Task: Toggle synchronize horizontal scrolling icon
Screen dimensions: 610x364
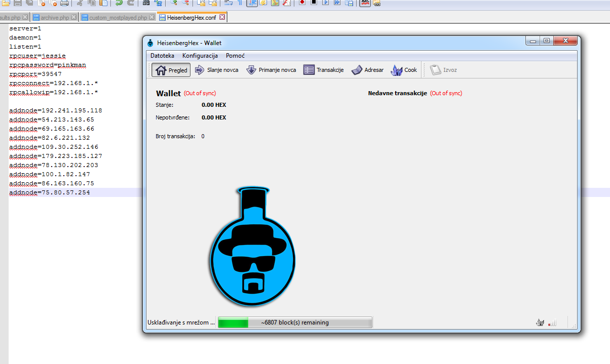Action: click(213, 4)
